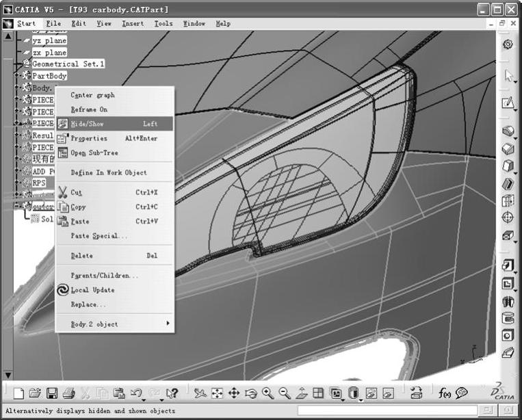
Task: Click the Zoom In magnifier icon
Action: [267, 393]
